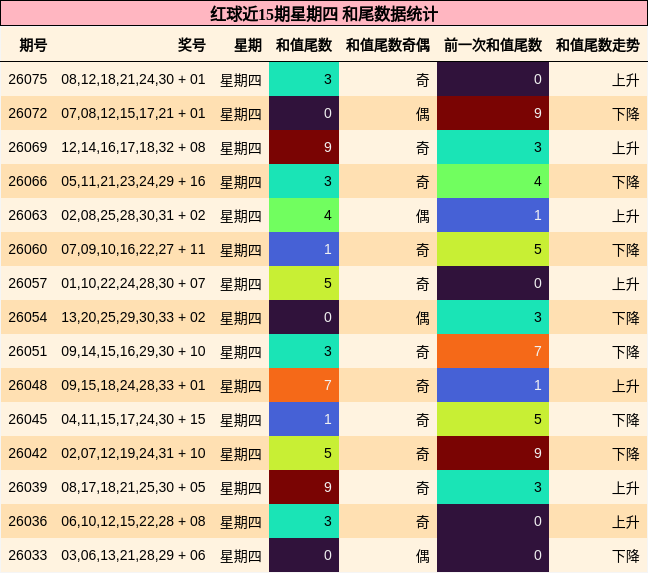Click green 和值尾数 cell 4 in row 26063

pyautogui.click(x=304, y=215)
